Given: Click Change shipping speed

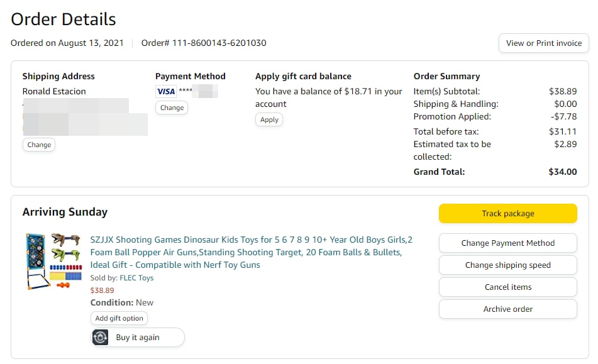Looking at the screenshot, I should [x=507, y=265].
